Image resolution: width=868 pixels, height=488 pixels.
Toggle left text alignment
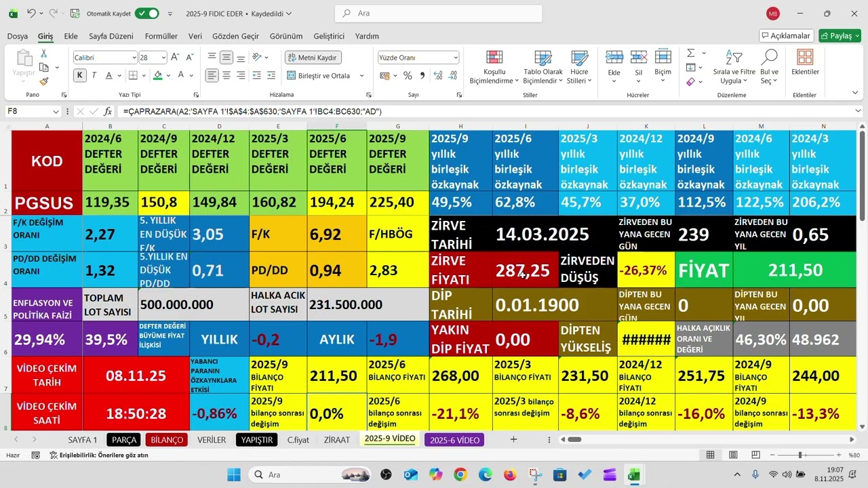coord(212,75)
